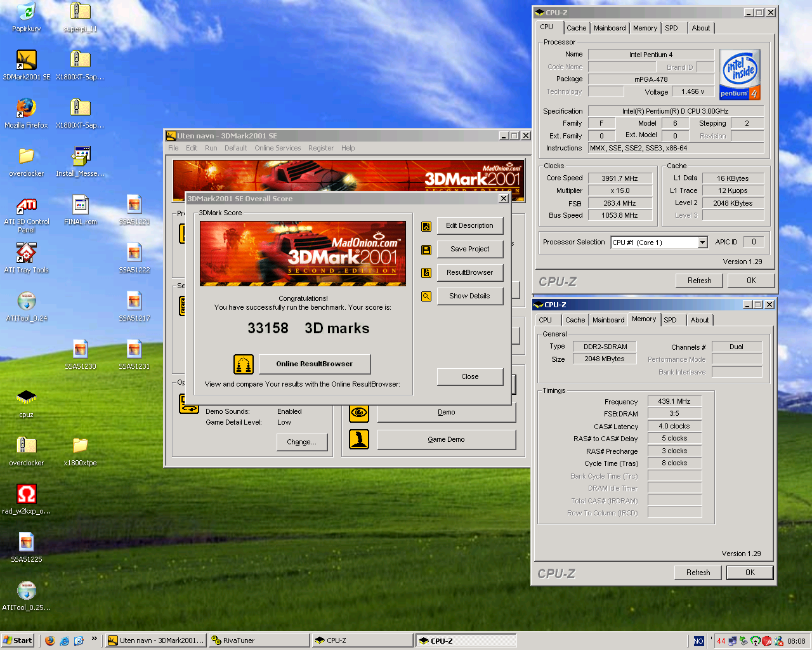812x650 pixels.
Task: Select the SSA51221 file icon
Action: coord(134,204)
